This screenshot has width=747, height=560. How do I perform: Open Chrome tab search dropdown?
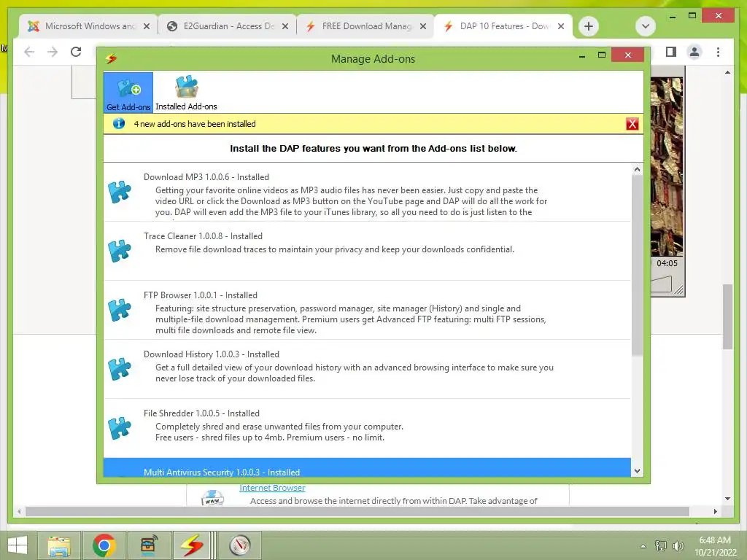(x=646, y=26)
